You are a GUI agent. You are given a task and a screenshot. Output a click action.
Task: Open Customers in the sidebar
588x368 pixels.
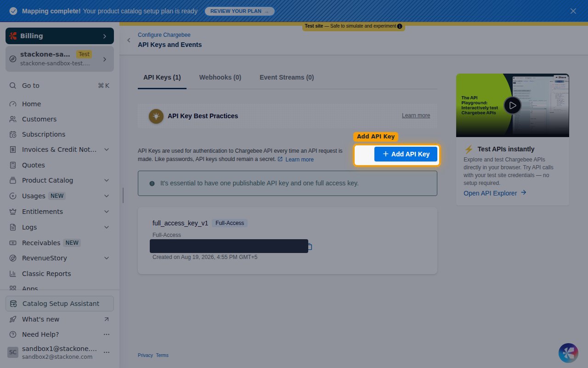(x=39, y=119)
